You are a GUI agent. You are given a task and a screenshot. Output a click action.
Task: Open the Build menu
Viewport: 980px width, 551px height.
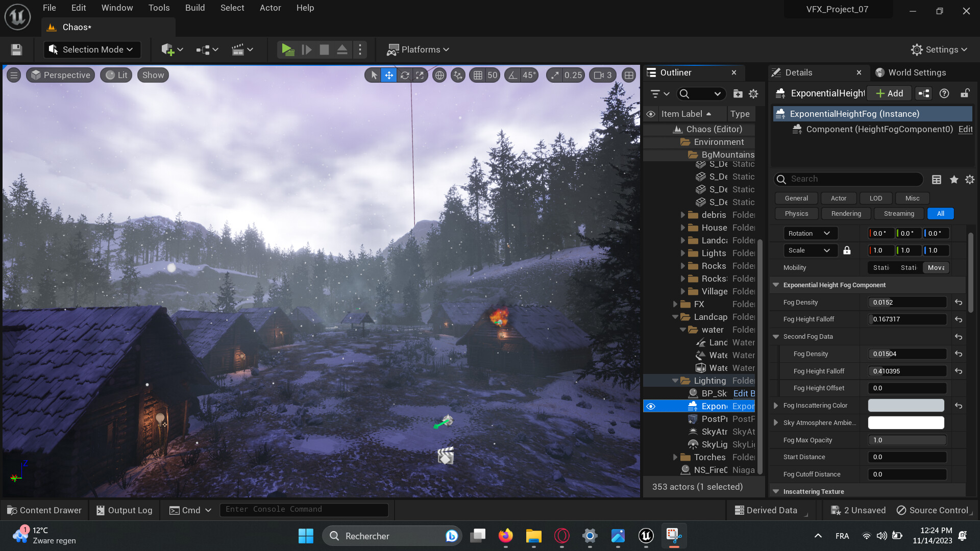click(x=194, y=8)
